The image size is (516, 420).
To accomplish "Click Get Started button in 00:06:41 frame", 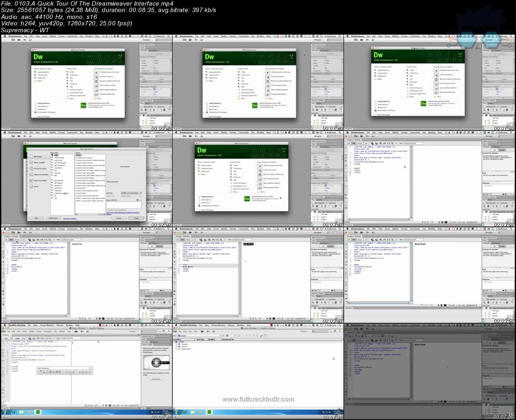I will coord(156,378).
